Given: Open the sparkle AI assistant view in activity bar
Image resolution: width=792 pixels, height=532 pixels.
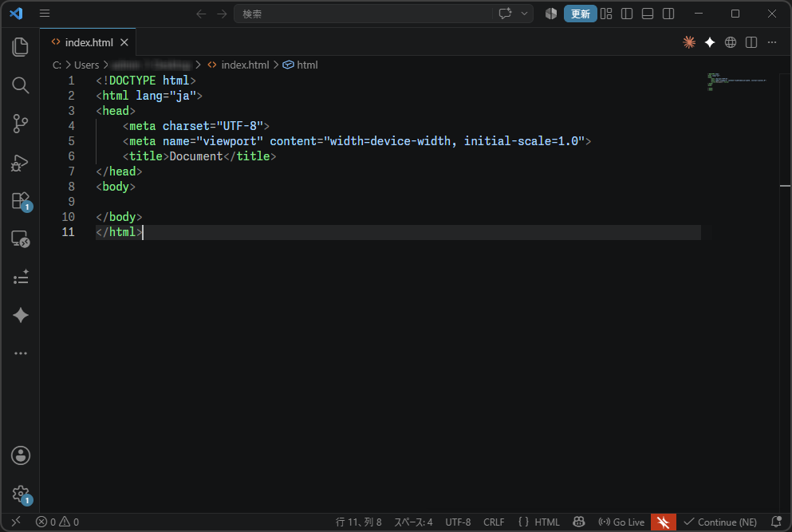Looking at the screenshot, I should (20, 315).
